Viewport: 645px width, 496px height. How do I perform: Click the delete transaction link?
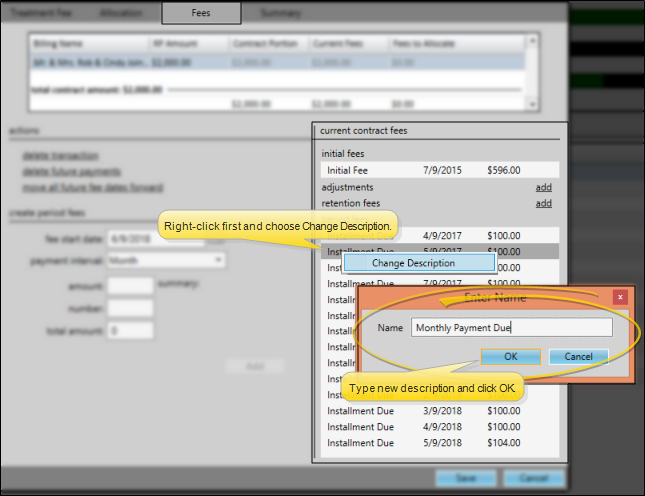click(60, 155)
